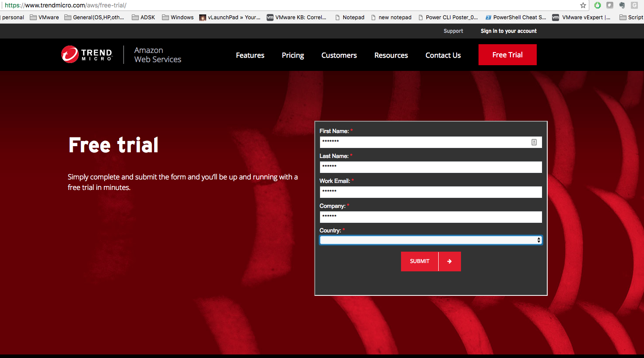
Task: Open the Customers nav item
Action: tap(339, 55)
